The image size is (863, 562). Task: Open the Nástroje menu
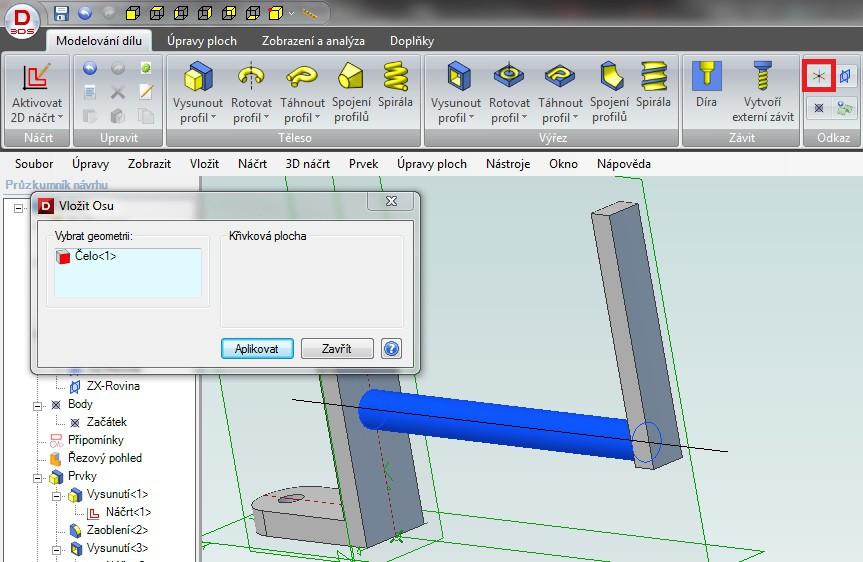click(x=508, y=163)
